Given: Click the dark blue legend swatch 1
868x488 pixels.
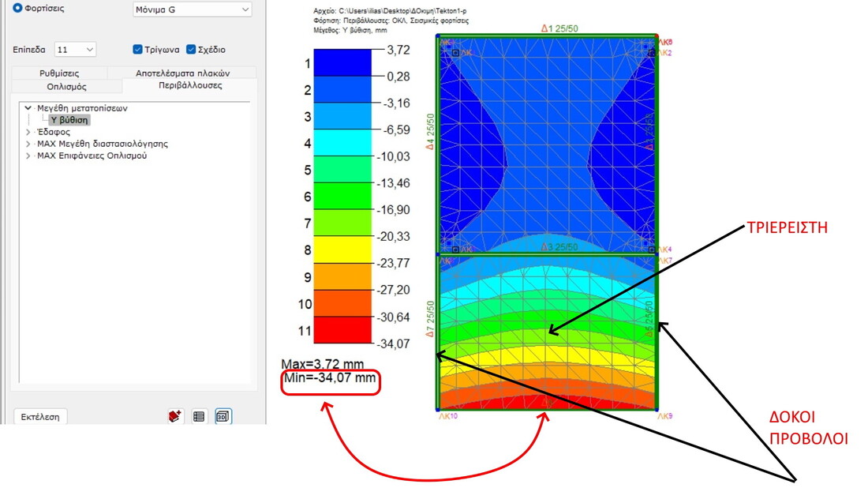Looking at the screenshot, I should point(342,62).
